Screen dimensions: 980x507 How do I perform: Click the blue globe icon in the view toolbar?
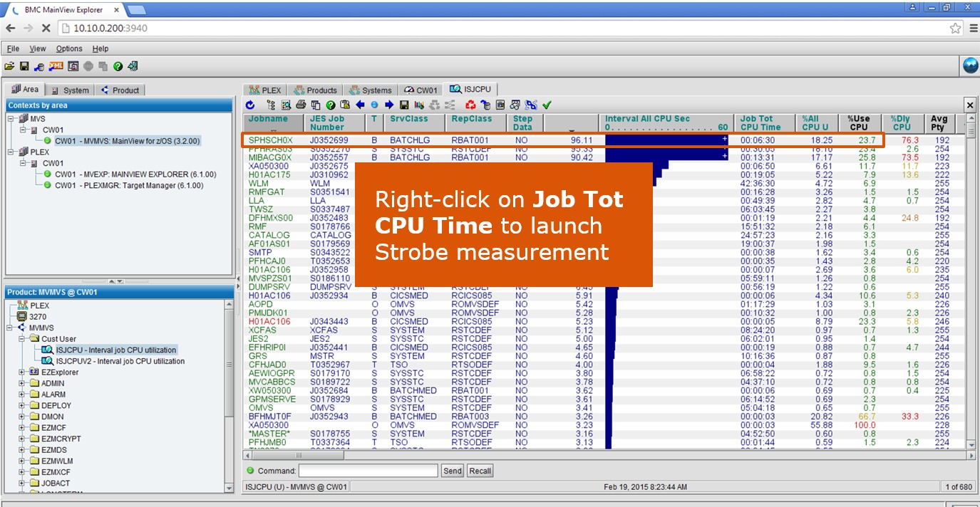(x=374, y=105)
